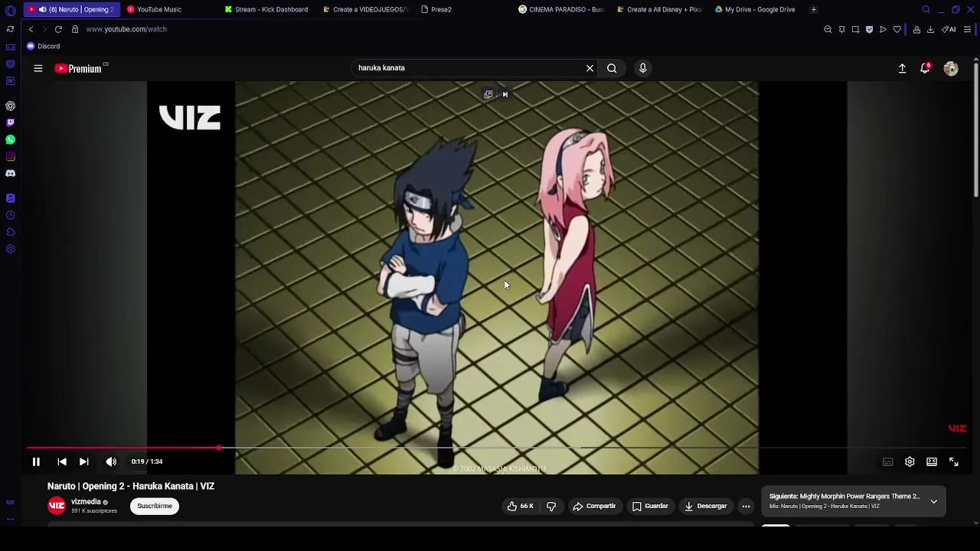Image resolution: width=980 pixels, height=551 pixels.
Task: Toggle theater mode in player
Action: (x=932, y=461)
